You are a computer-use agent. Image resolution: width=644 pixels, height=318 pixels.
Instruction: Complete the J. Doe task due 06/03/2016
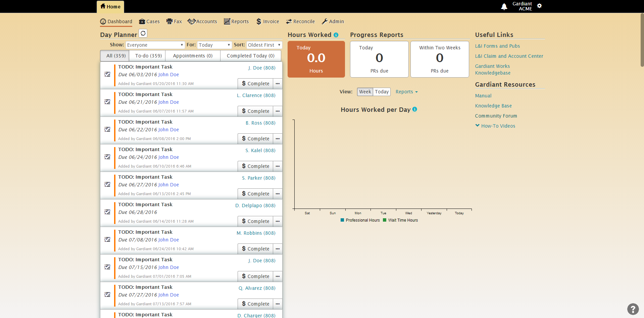pos(255,84)
